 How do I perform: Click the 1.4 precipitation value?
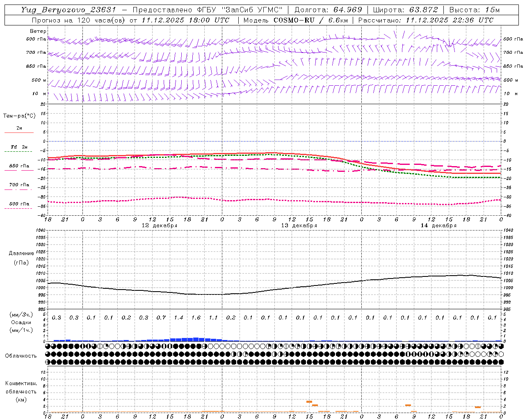178,317
